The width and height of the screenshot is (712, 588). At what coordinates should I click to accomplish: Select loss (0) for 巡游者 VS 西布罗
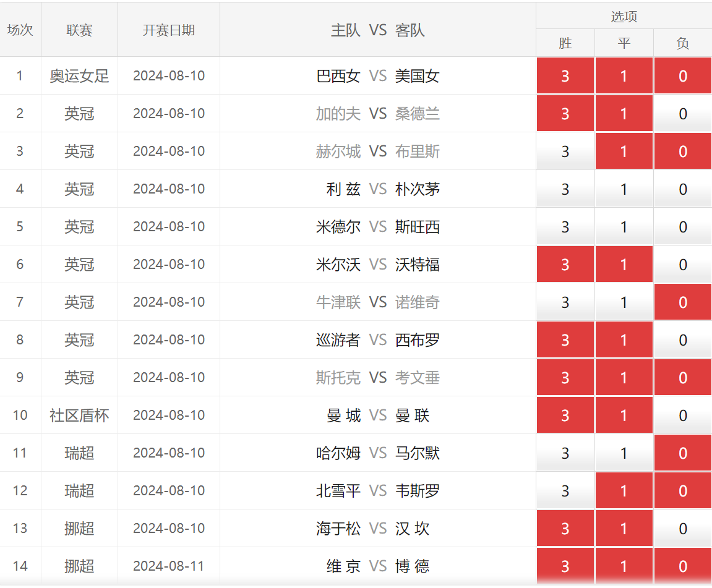click(x=683, y=339)
